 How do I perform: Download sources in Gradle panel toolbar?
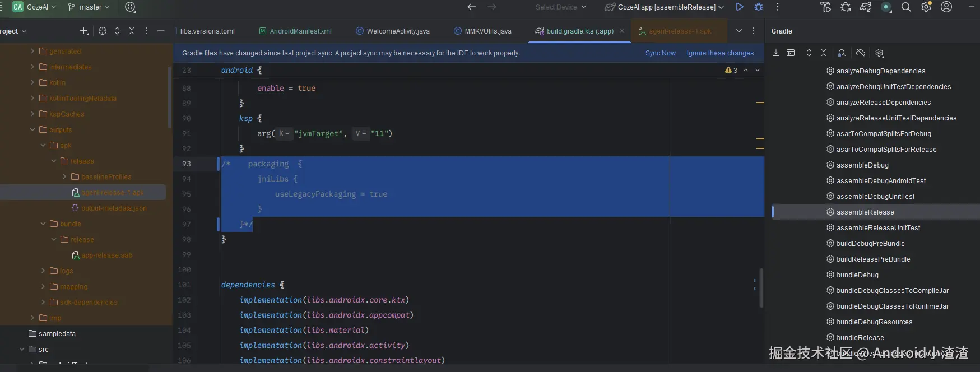tap(776, 53)
